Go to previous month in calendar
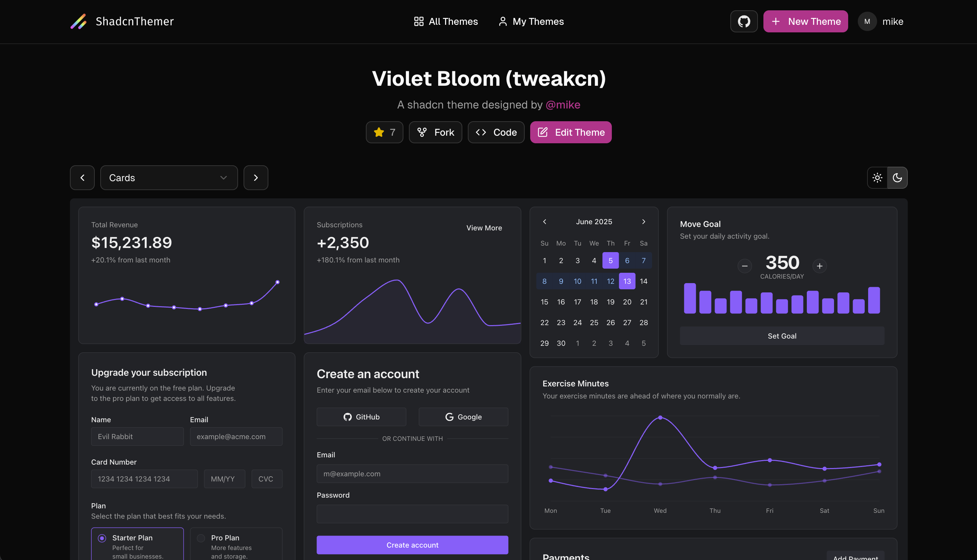 (544, 221)
